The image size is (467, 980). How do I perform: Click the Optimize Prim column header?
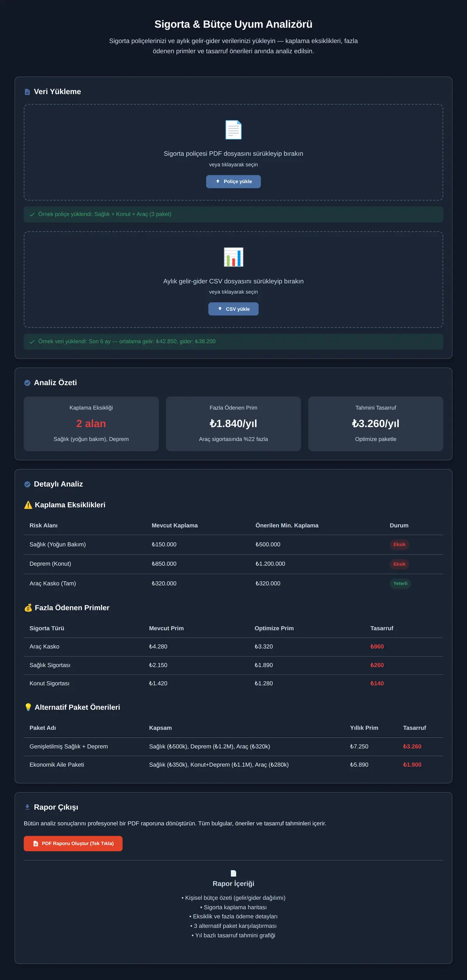coord(274,628)
